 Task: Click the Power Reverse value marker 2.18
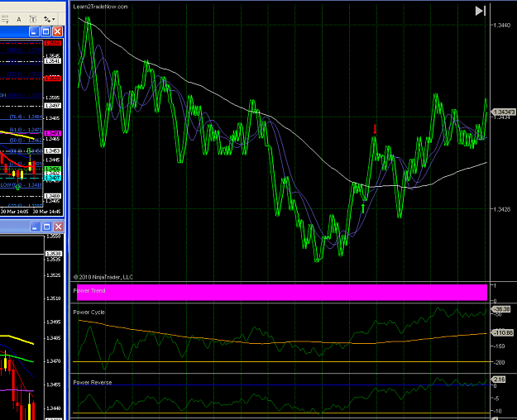coord(499,379)
